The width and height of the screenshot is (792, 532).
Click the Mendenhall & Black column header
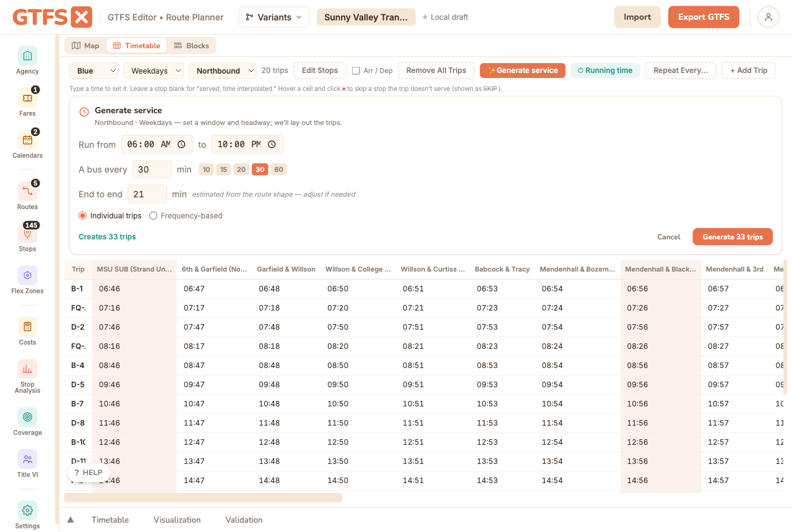point(661,269)
